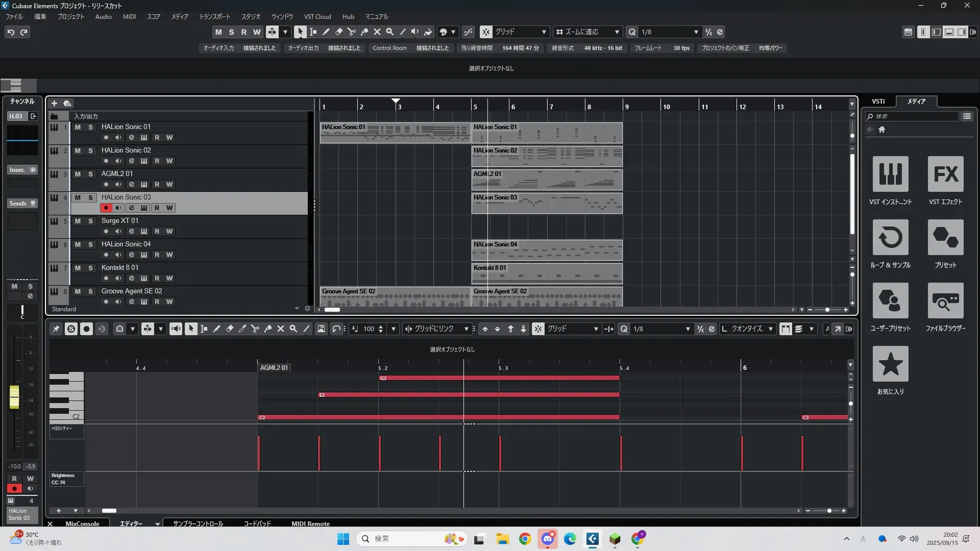980x551 pixels.
Task: Mute the AGML2 01 track
Action: click(x=78, y=174)
